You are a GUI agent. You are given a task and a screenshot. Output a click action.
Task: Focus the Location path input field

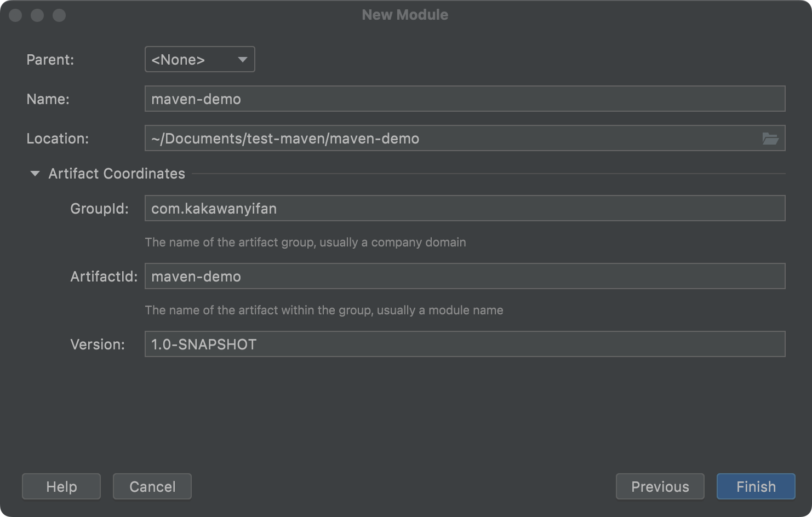point(449,139)
